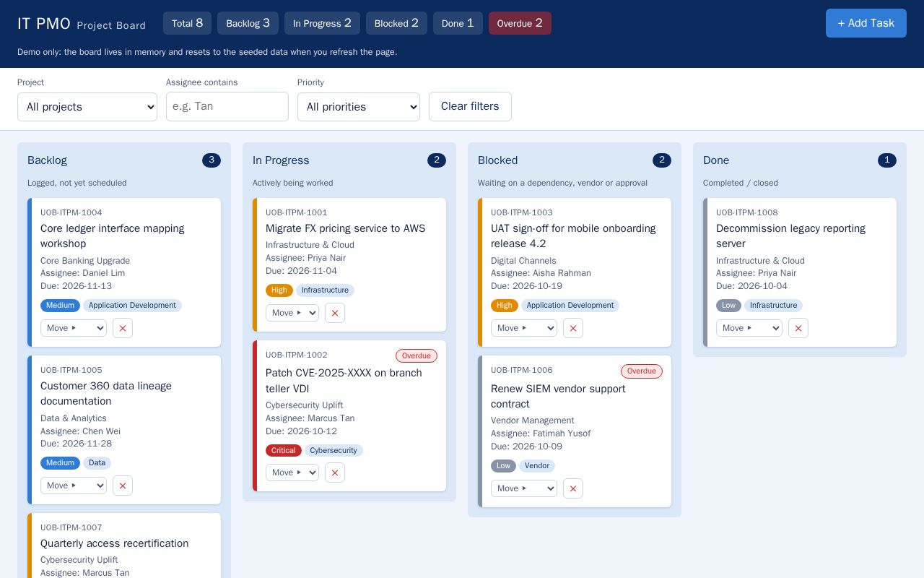Delete the UAT sign-off task card
Viewport: 924px width, 578px height.
click(573, 328)
